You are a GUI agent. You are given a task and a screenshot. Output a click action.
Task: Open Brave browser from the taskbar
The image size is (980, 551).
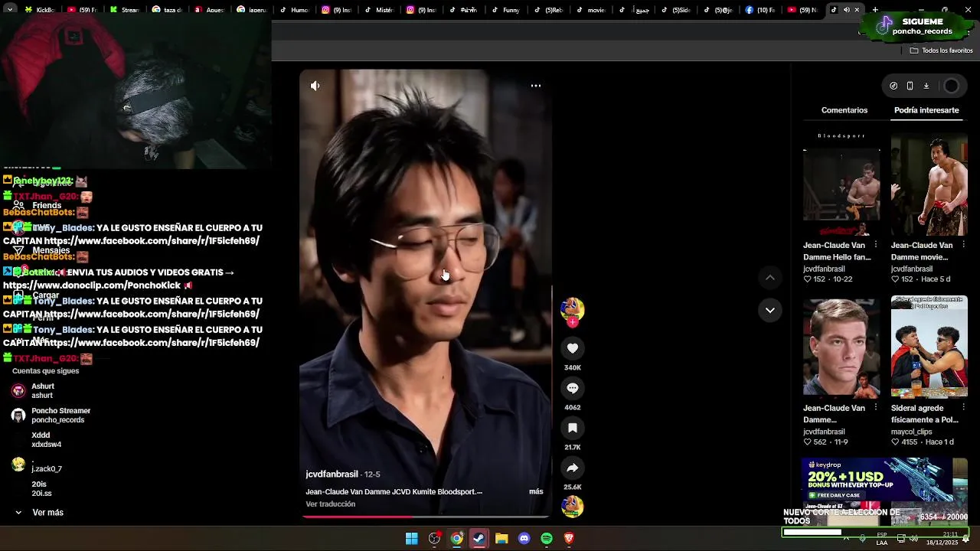(569, 539)
